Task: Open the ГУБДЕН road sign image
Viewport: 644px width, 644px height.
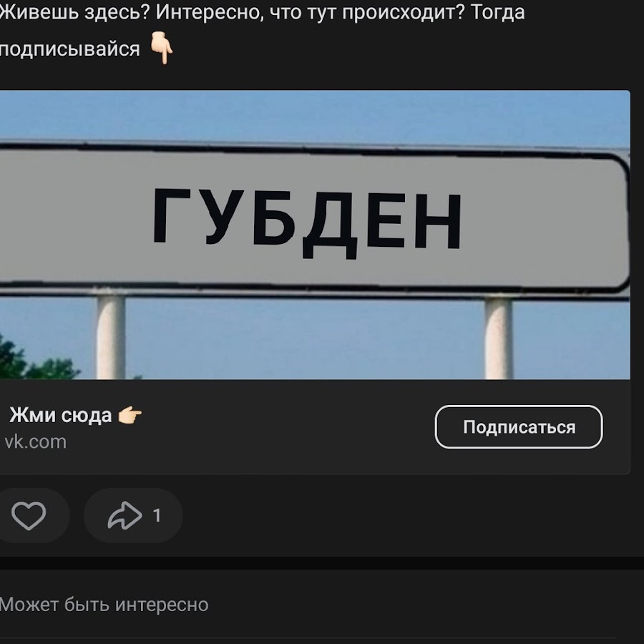Action: (315, 235)
